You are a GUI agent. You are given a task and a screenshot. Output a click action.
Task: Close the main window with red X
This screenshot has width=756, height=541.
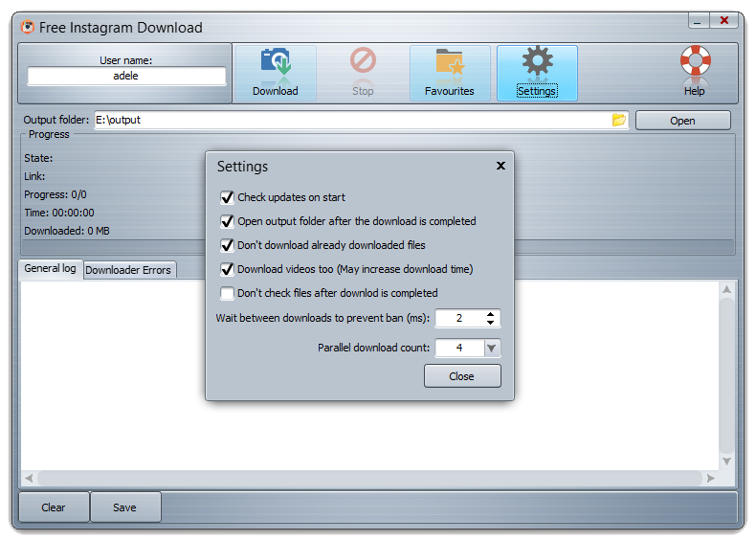723,21
